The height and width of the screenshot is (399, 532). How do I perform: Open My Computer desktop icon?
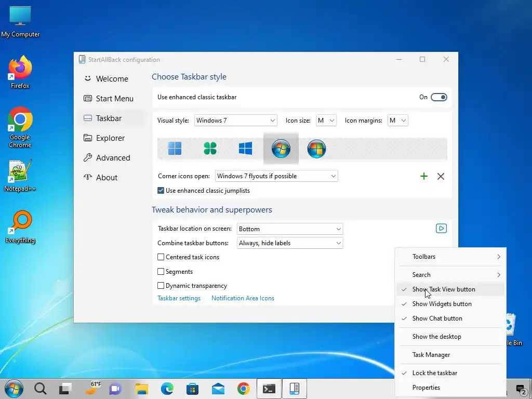coord(20,21)
